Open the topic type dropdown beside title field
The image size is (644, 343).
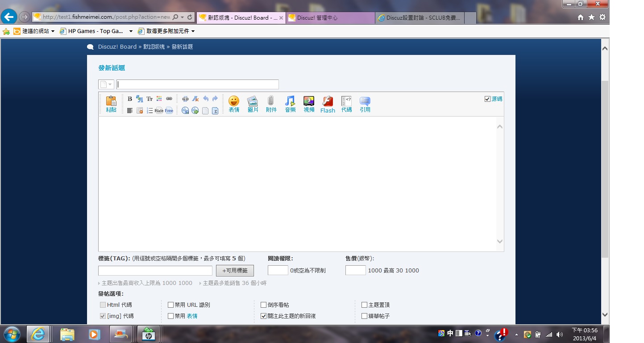point(106,84)
